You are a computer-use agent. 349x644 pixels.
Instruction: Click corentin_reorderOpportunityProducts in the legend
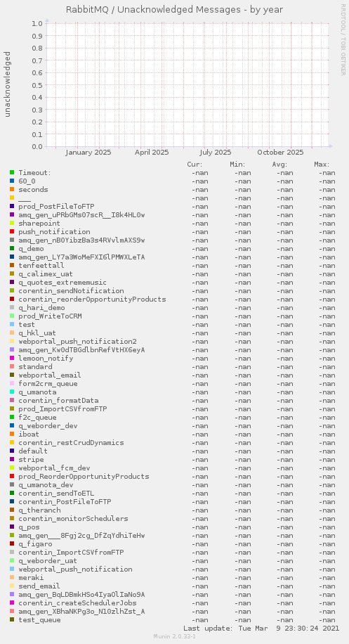coord(92,299)
